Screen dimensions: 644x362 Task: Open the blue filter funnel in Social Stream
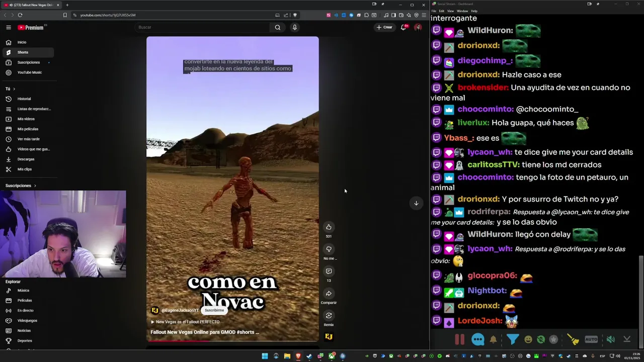[512, 339]
